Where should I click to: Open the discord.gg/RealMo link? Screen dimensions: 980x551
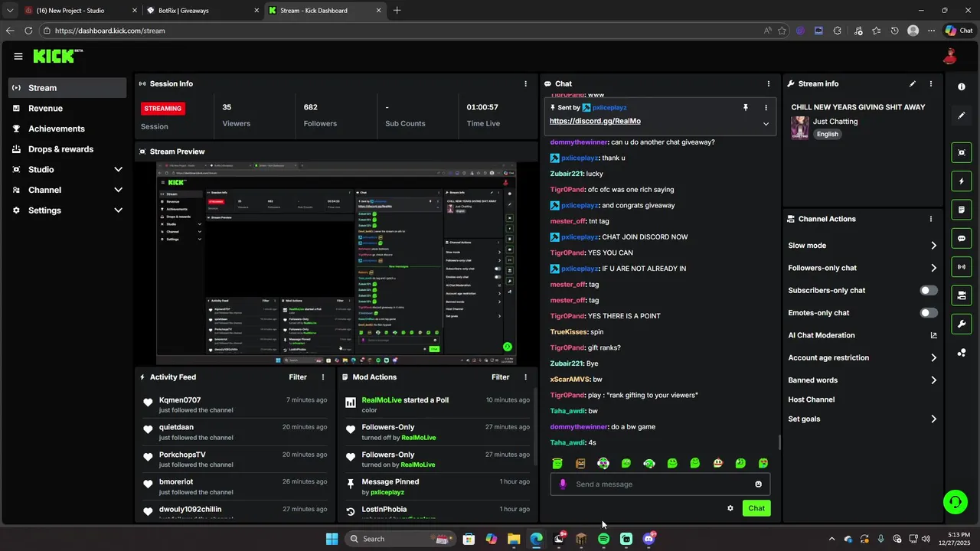595,121
